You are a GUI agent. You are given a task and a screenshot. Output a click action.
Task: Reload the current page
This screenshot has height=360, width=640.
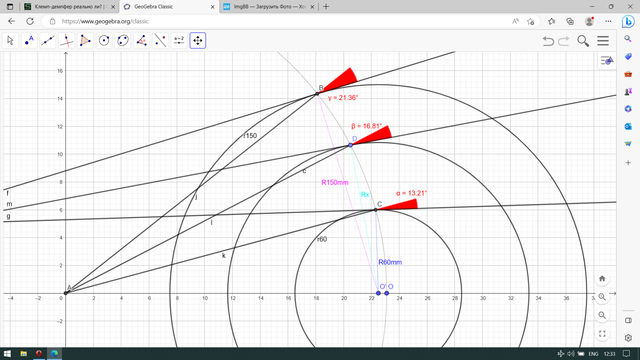point(30,21)
